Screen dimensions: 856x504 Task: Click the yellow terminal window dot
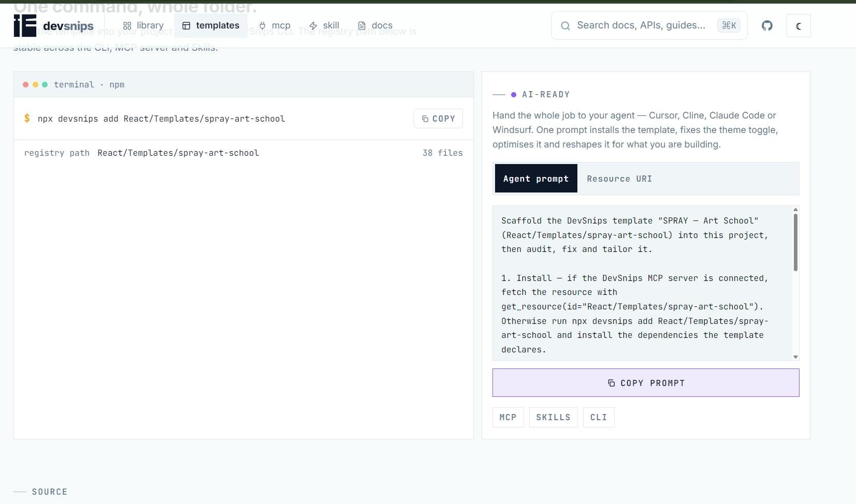[35, 84]
